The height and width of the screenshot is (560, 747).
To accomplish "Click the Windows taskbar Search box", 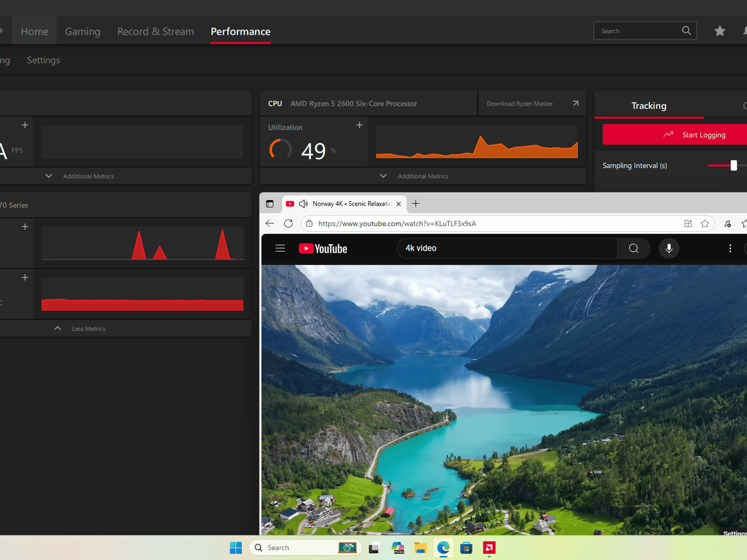I will point(305,548).
